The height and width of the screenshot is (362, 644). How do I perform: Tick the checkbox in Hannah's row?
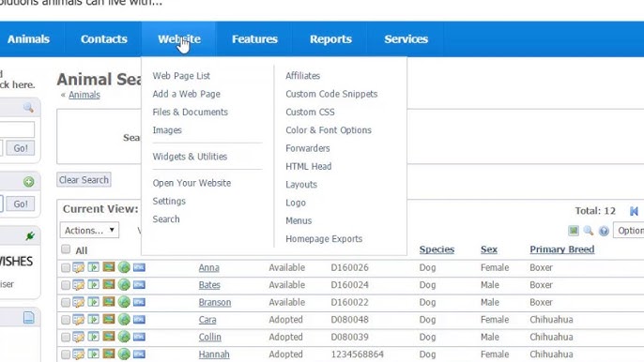pyautogui.click(x=66, y=354)
